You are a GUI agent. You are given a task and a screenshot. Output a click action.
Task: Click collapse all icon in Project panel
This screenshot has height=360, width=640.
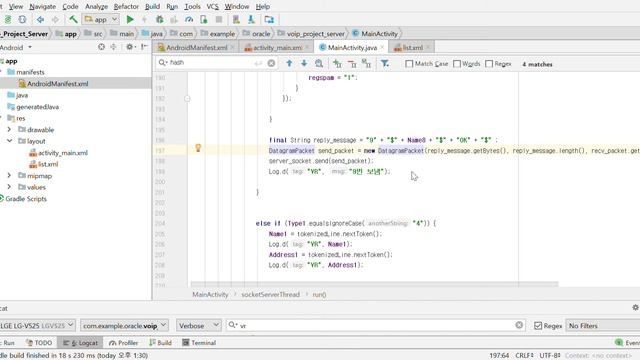click(x=113, y=47)
